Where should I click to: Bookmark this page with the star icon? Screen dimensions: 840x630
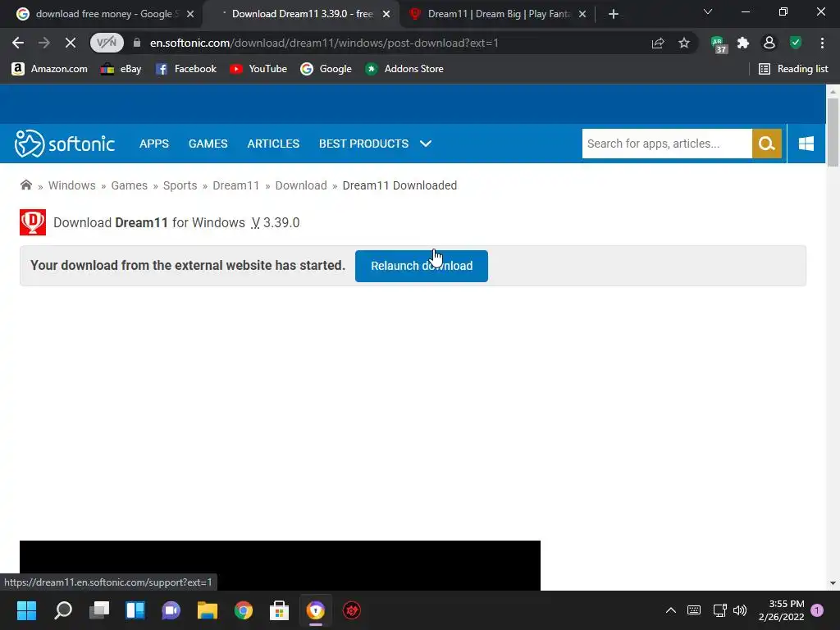(684, 43)
